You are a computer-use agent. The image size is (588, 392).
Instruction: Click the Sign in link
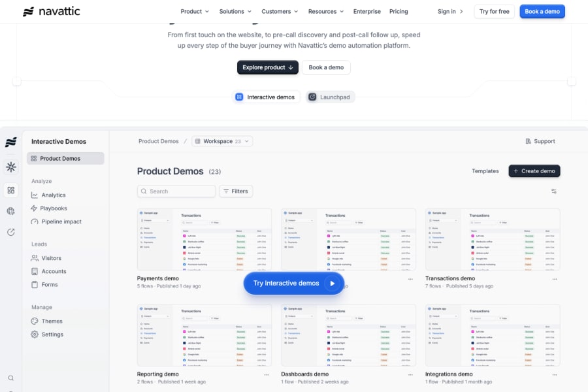[x=450, y=12]
